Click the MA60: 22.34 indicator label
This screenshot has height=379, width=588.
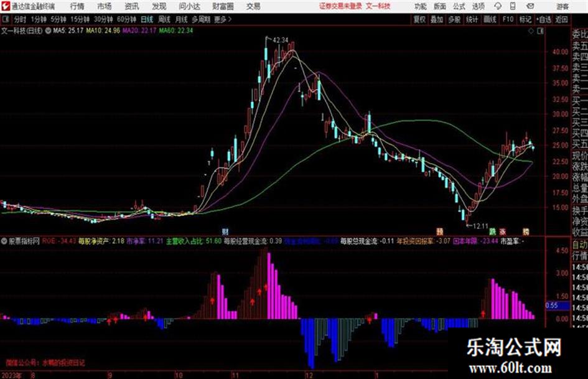point(176,30)
